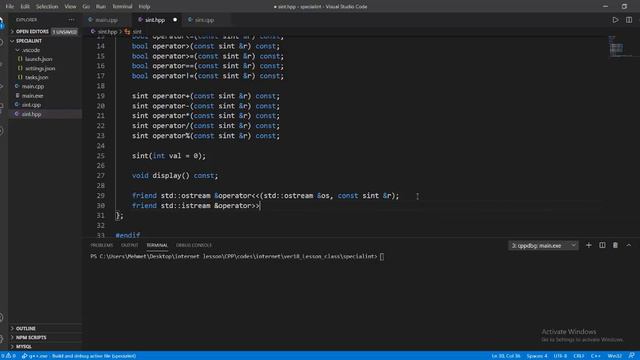Open the File menu
The height and width of the screenshot is (360, 640).
pos(9,7)
